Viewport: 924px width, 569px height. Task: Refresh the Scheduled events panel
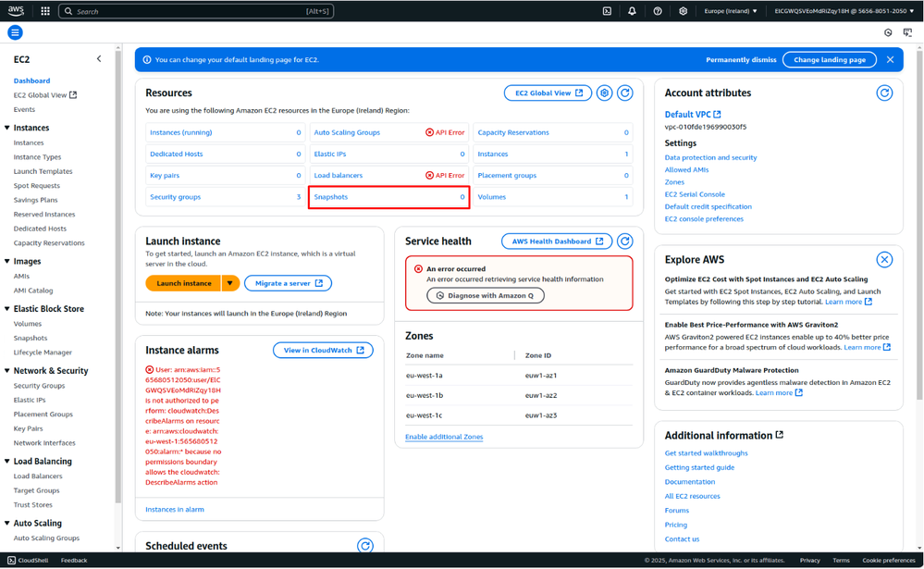pyautogui.click(x=365, y=546)
